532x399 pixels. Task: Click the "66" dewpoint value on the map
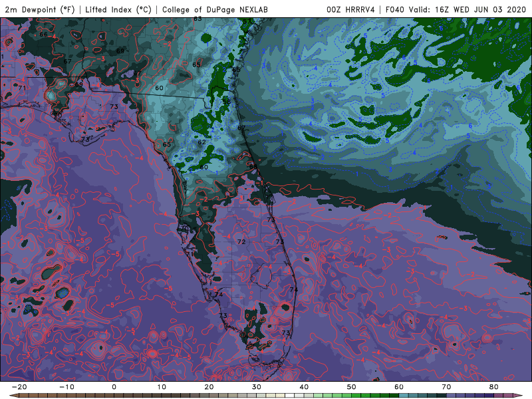pyautogui.click(x=43, y=35)
